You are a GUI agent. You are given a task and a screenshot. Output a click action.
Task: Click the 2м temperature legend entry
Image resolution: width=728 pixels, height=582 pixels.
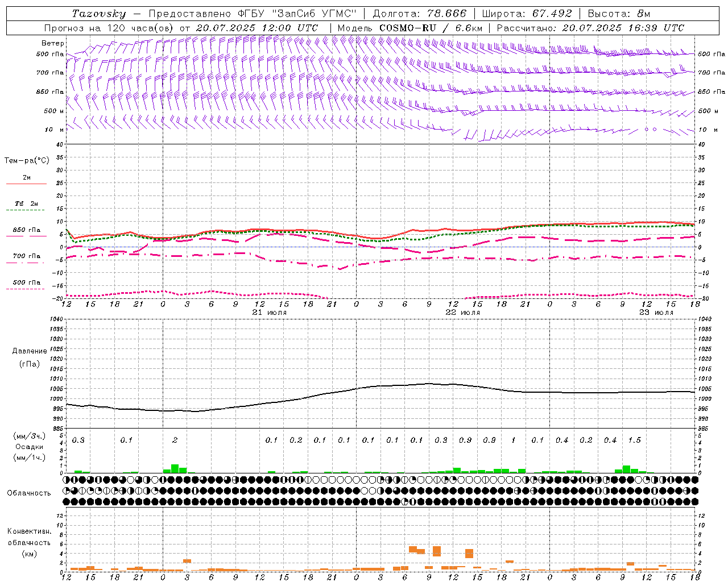point(27,178)
